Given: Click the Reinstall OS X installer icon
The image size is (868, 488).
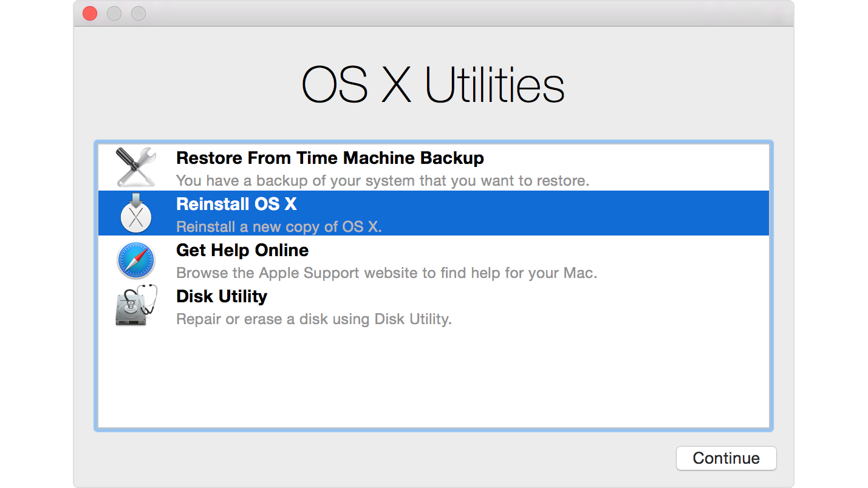Looking at the screenshot, I should 136,213.
